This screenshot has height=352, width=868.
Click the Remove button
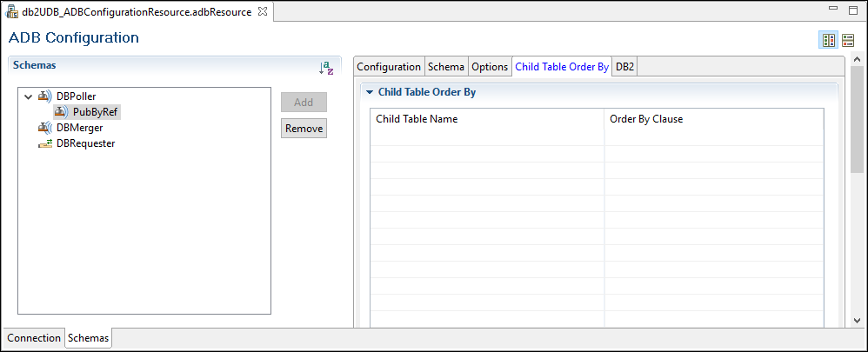click(304, 129)
